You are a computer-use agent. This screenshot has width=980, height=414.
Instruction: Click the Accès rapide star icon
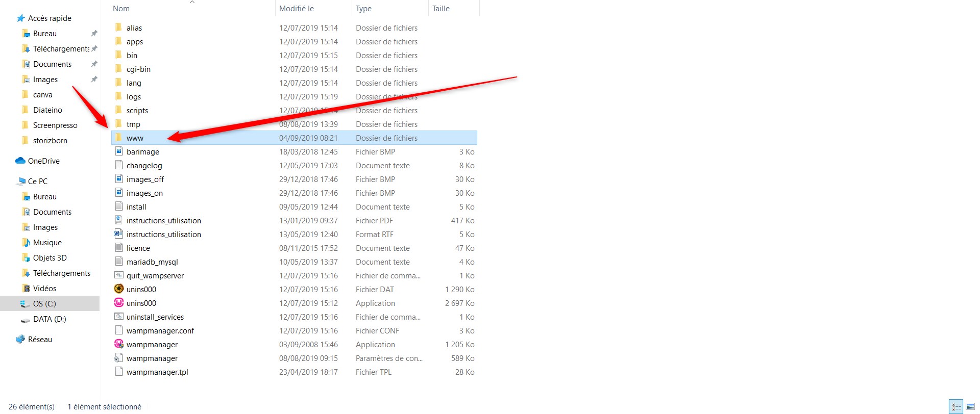coord(20,18)
